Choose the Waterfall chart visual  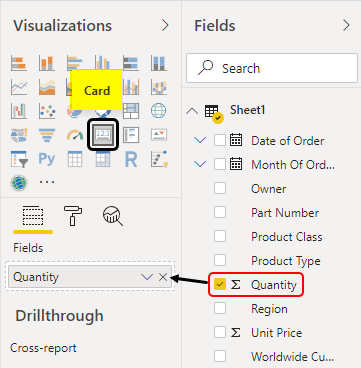tap(19, 111)
